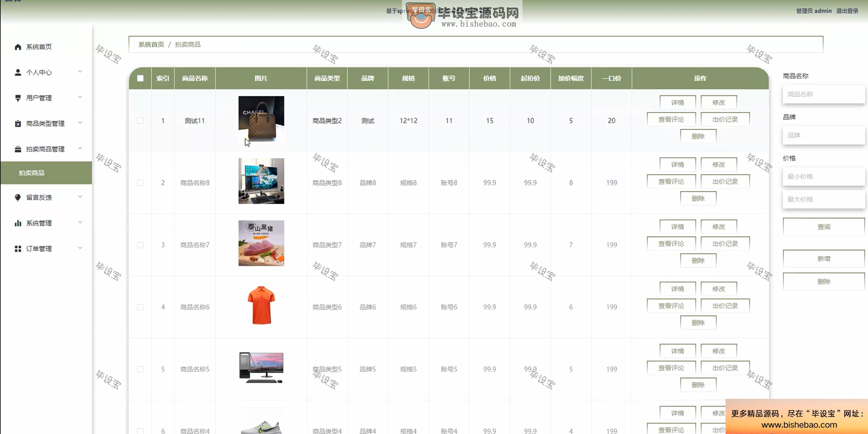Screen dimensions: 868x434
Task: Click the 管理员 admin label
Action: pyautogui.click(x=814, y=11)
